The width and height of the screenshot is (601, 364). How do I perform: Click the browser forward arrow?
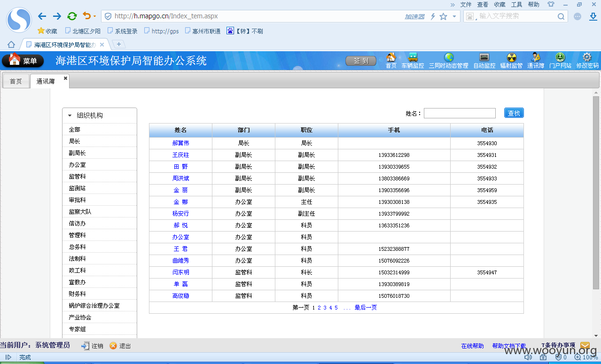coord(57,16)
